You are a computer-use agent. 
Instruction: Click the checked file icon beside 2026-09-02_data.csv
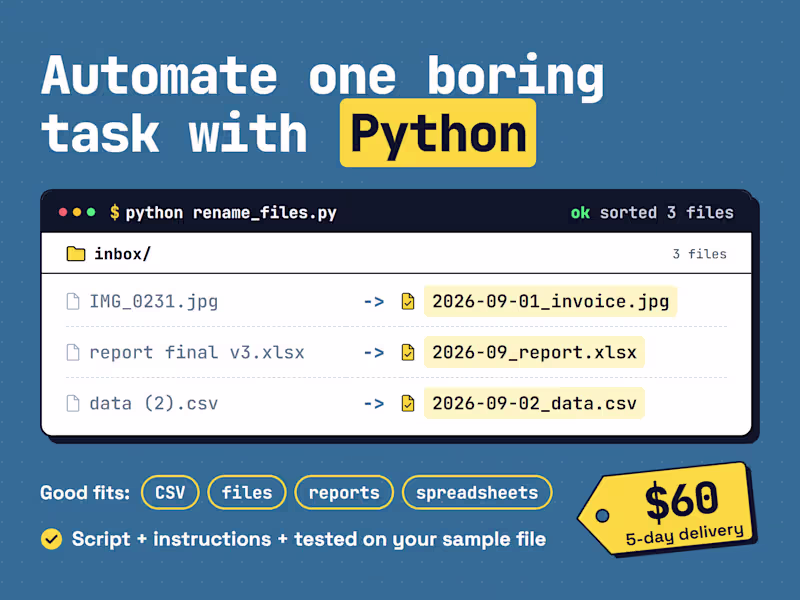coord(408,404)
